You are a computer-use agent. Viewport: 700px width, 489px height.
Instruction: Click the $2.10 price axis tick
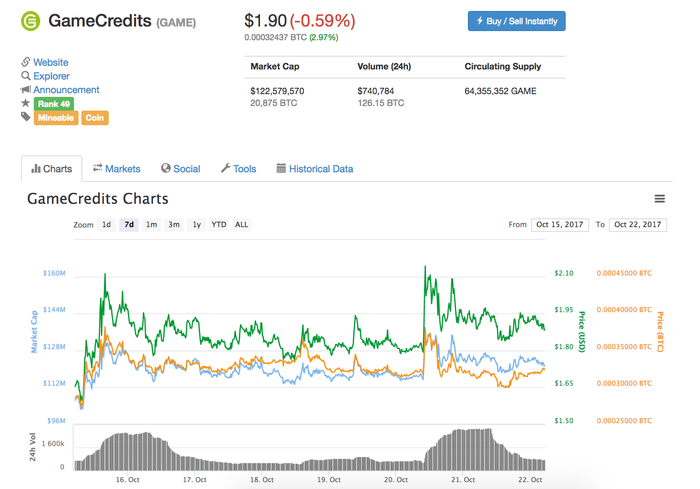(x=564, y=273)
